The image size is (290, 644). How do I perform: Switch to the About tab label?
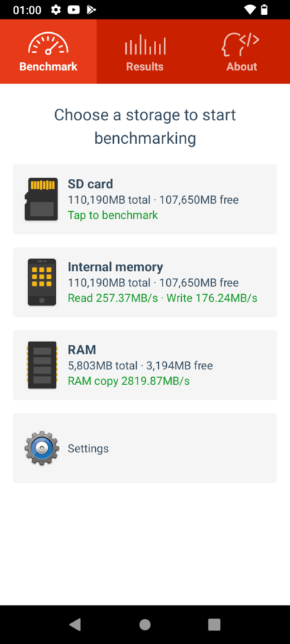point(241,67)
